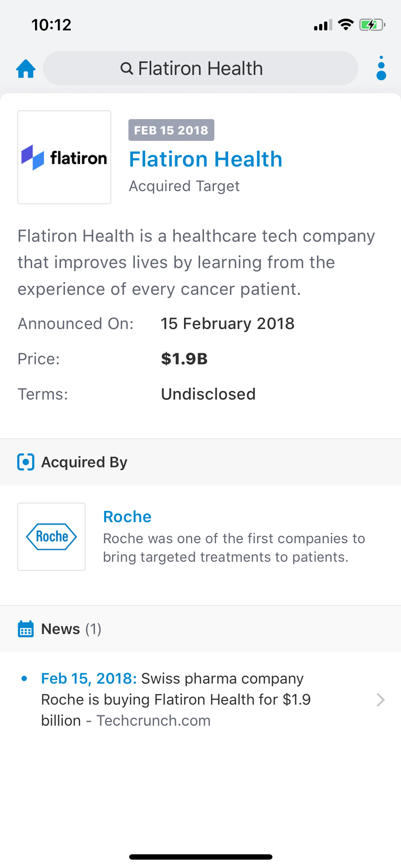The height and width of the screenshot is (868, 401).
Task: Tap the Roche logo thumbnail
Action: click(52, 537)
